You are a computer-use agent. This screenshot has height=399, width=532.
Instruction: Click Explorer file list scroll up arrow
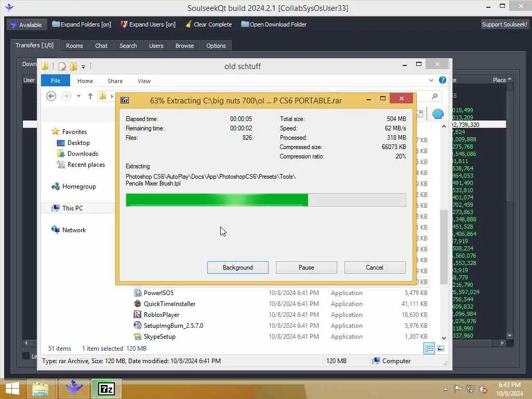[x=444, y=126]
